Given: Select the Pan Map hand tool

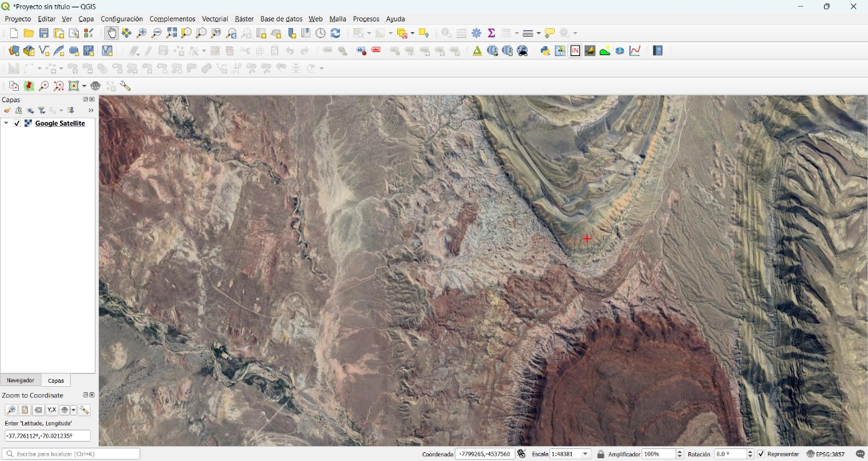Looking at the screenshot, I should [112, 33].
